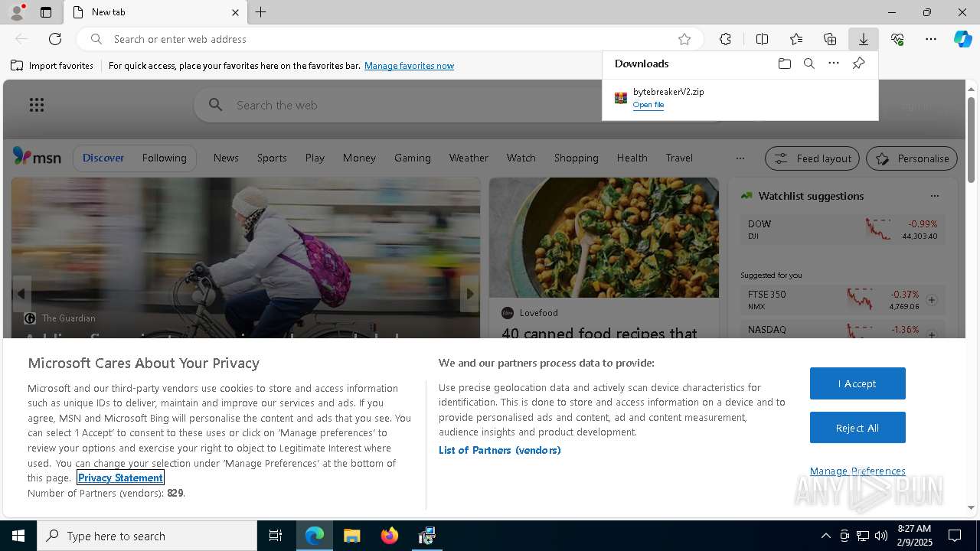Open the Collections icon

(x=830, y=39)
